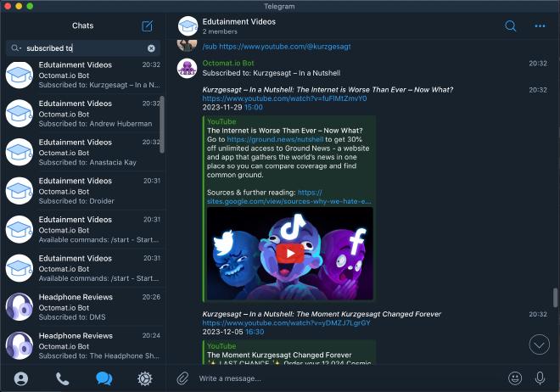
Task: Switch to the Chats tab bubble icon
Action: (x=104, y=378)
